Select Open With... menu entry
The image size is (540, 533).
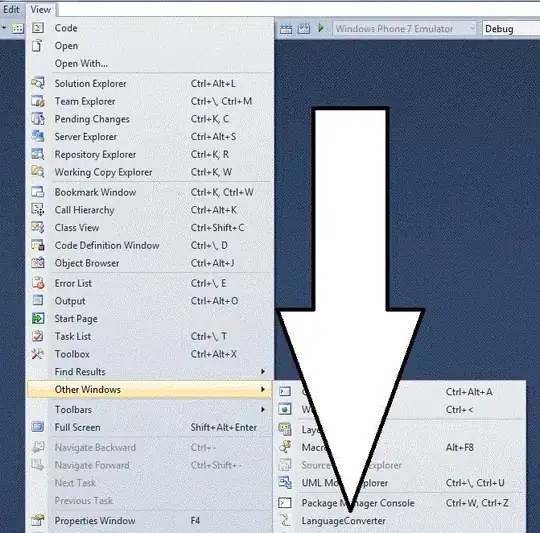[x=150, y=63]
